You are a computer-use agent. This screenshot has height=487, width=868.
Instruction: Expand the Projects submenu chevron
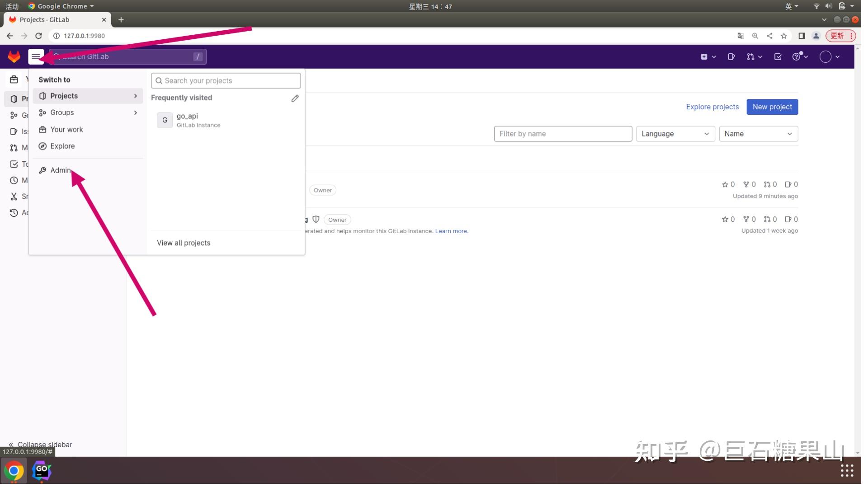[x=135, y=96]
